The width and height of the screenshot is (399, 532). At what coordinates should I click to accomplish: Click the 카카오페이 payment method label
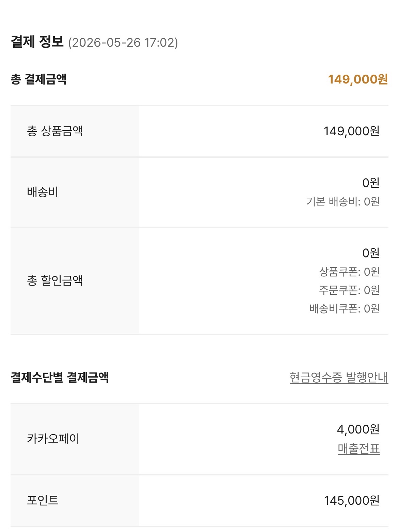click(53, 439)
